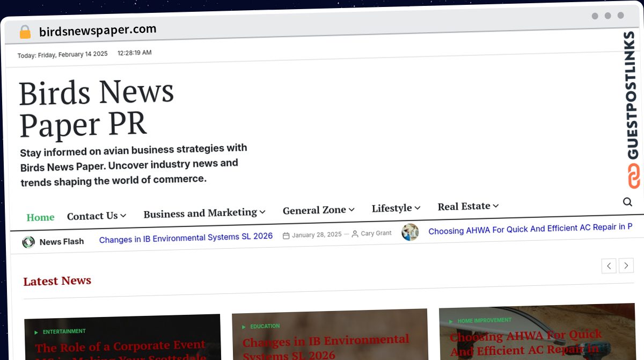Screen dimensions: 644x360
Task: Open article card Choosing AHWA For Quick
Action: 525,343
